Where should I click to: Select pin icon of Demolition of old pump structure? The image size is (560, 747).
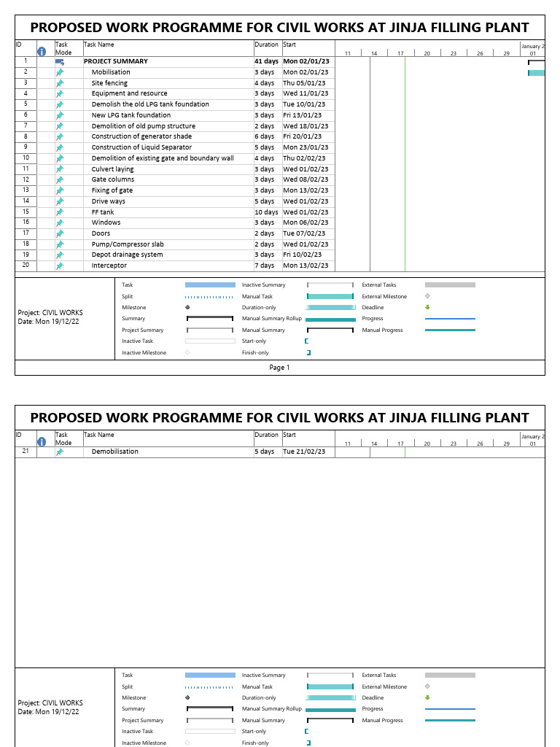[60, 126]
